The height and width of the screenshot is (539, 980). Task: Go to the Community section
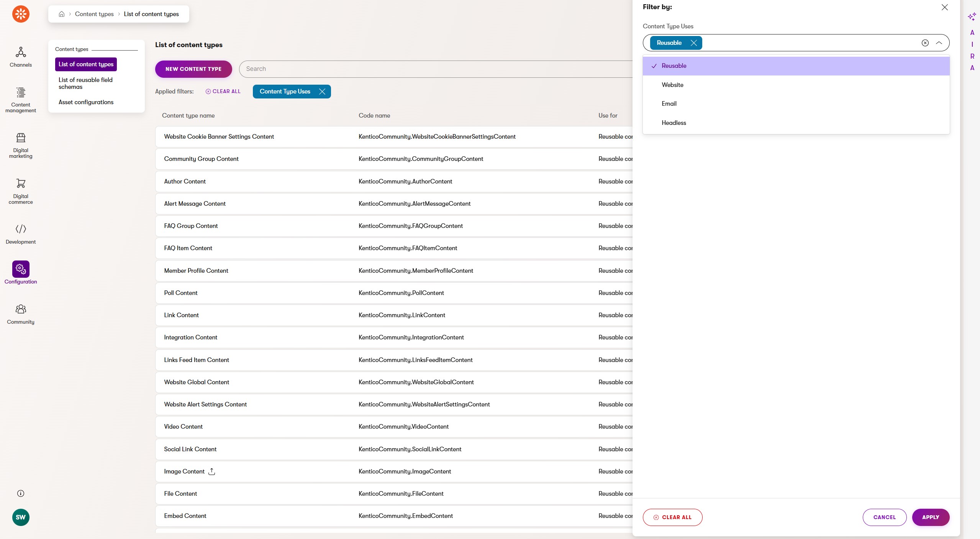(x=21, y=314)
